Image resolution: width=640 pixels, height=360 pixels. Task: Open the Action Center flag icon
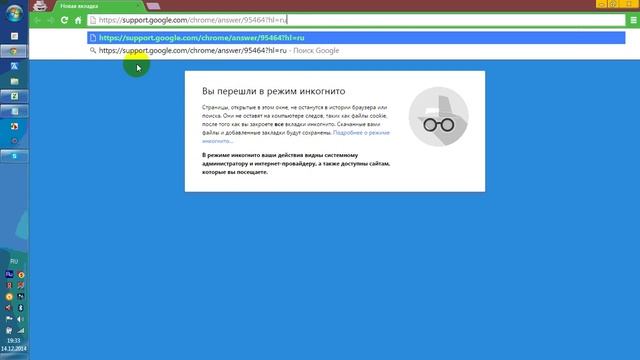(9, 319)
